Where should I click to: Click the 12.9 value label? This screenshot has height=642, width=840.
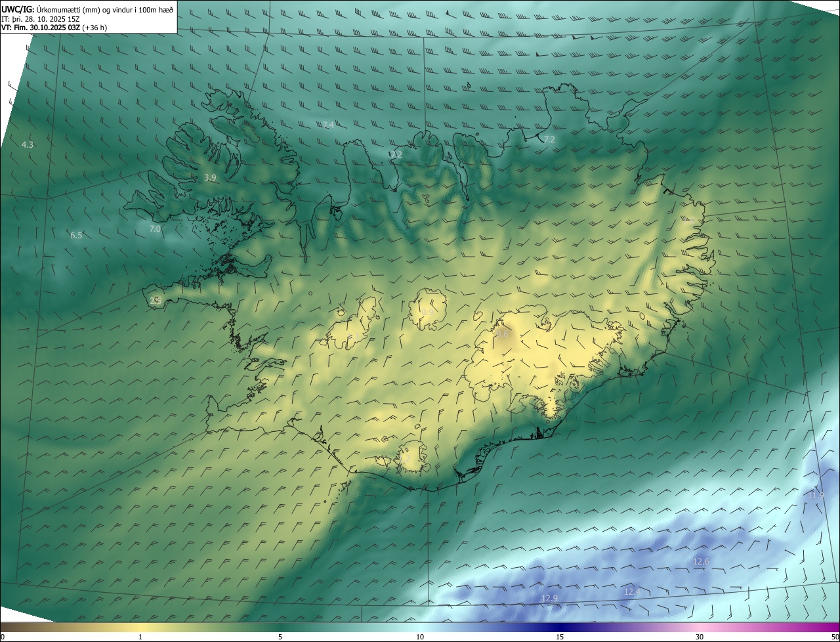[x=549, y=598]
